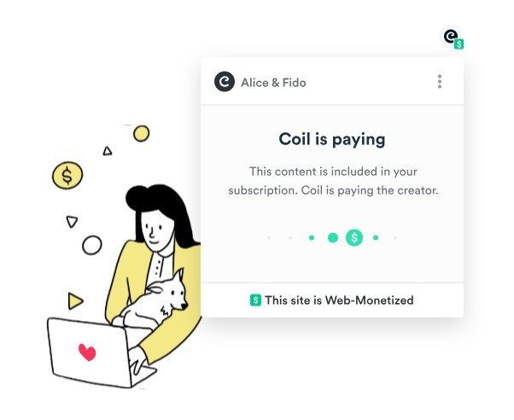Viewport: 514px width, 420px height.
Task: Click the Coil logo beside Alice & Fido
Action: click(225, 81)
